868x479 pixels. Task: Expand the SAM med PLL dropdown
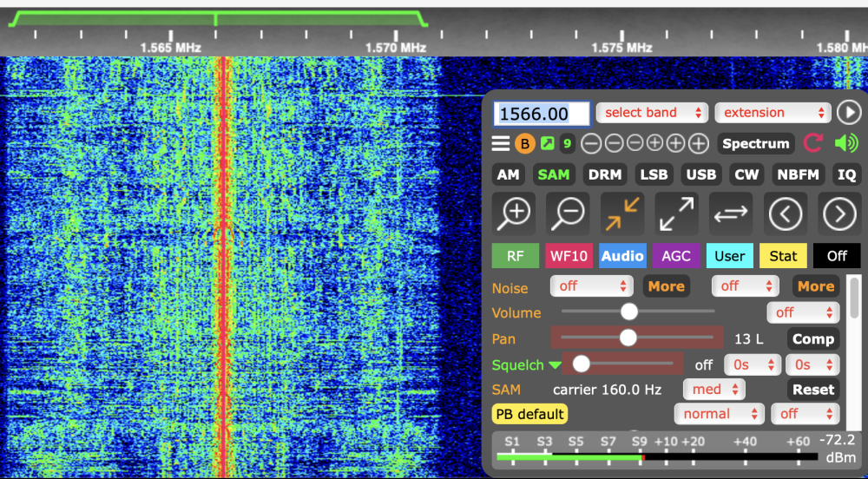(714, 390)
